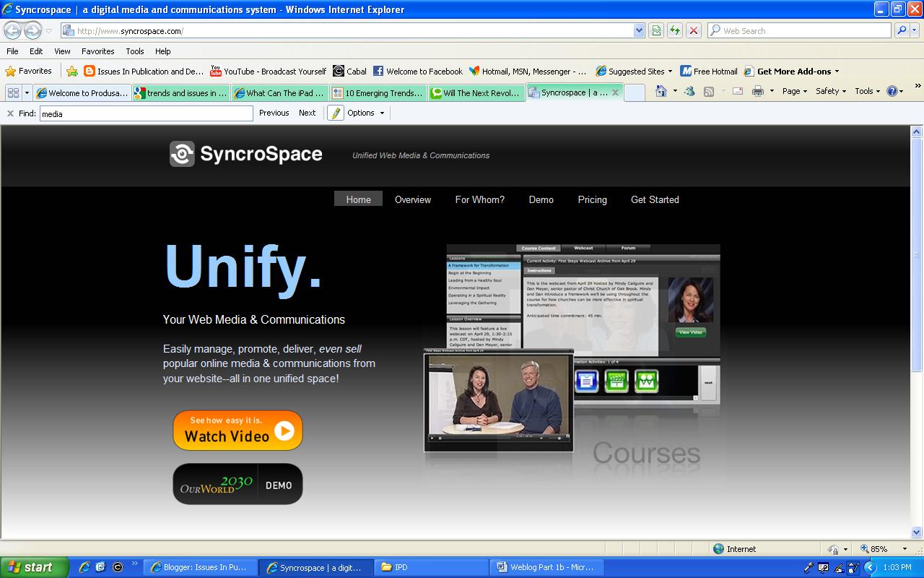Image resolution: width=924 pixels, height=578 pixels.
Task: Switch to the Weblog Part 1b taskbar window
Action: click(547, 567)
